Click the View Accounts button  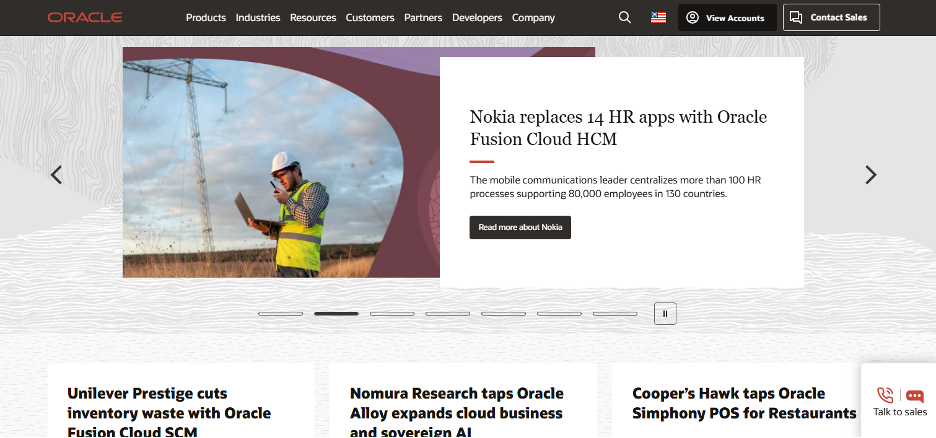tap(727, 18)
